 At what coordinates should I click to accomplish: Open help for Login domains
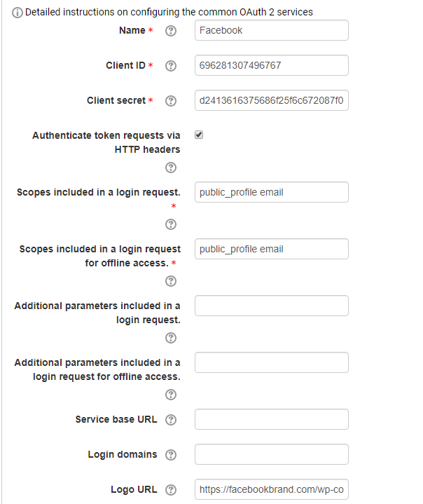pos(170,455)
